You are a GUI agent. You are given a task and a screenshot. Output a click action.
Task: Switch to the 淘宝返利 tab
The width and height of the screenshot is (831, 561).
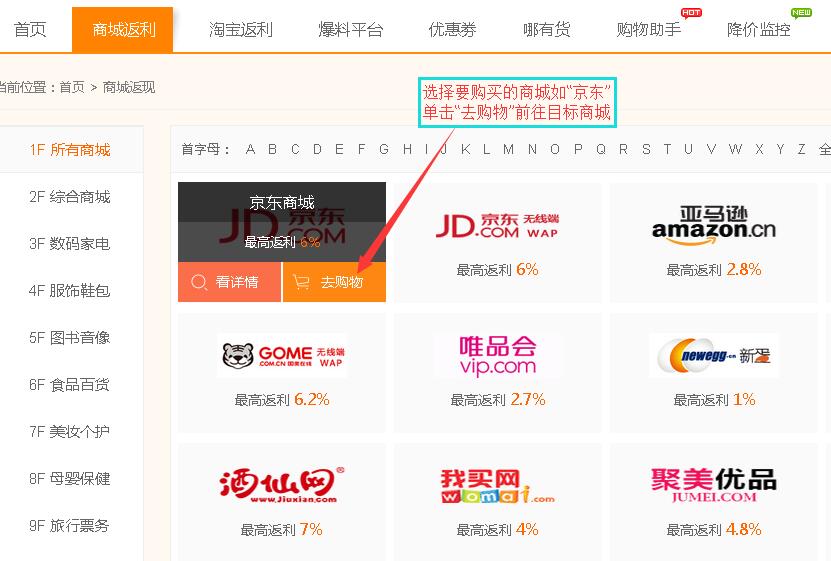241,30
